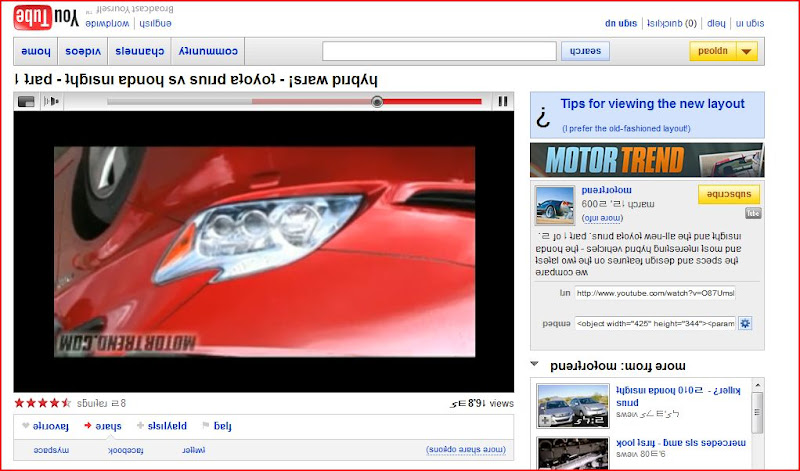
Task: Open the 'killer? - 2010 honda insight' title link
Action: pyautogui.click(x=678, y=396)
